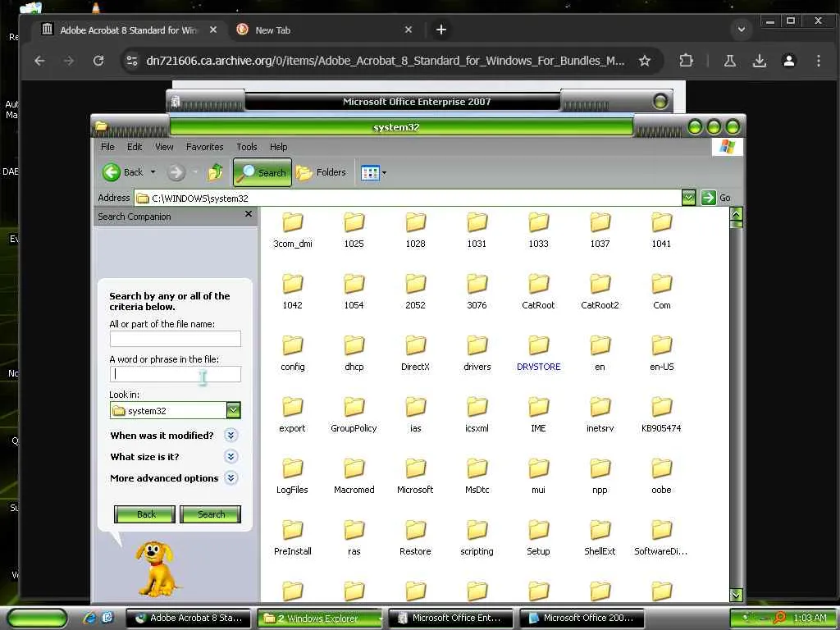Open the View menu
The width and height of the screenshot is (840, 630).
click(164, 147)
